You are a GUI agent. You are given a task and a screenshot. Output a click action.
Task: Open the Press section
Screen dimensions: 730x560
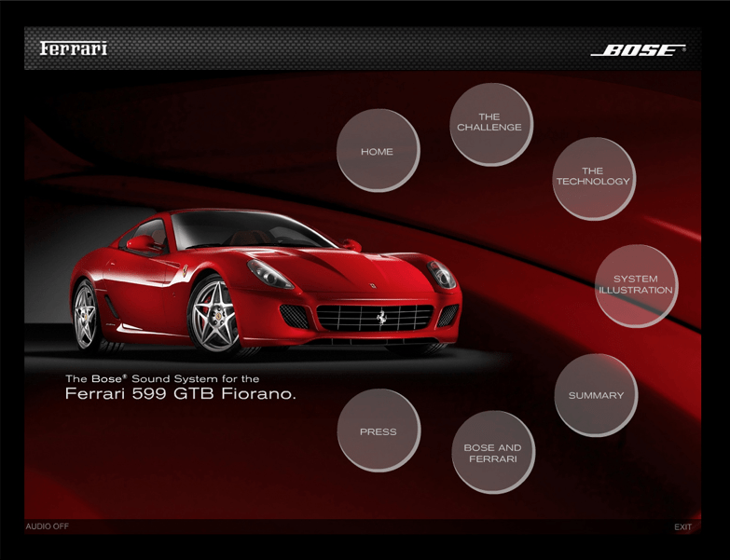[x=379, y=430]
